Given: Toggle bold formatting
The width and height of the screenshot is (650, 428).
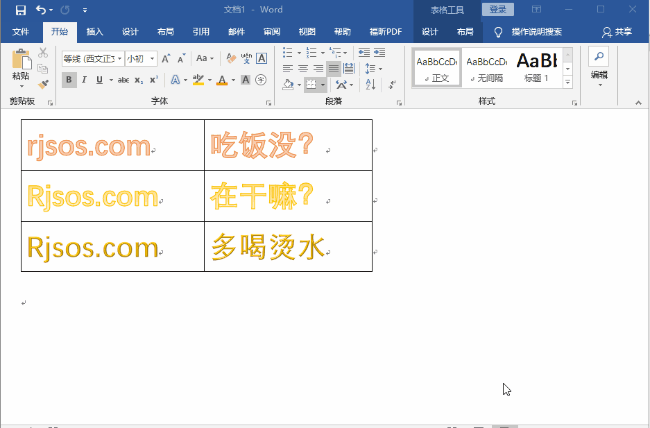Looking at the screenshot, I should click(x=69, y=80).
